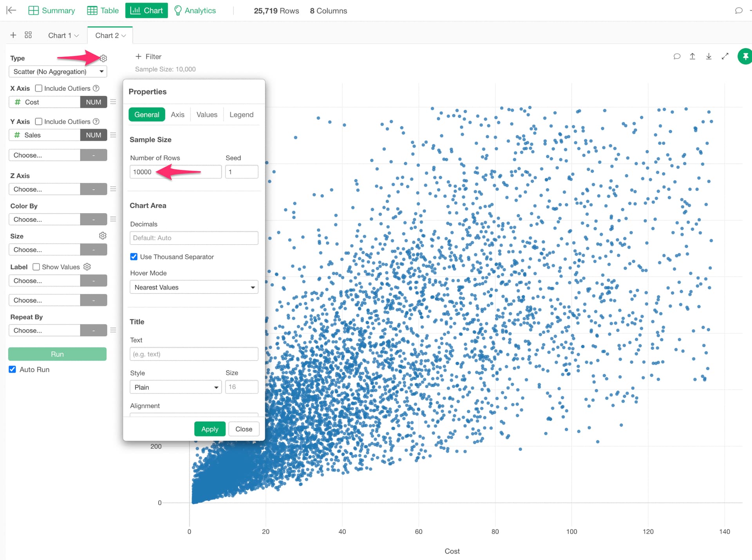Open the title Style dropdown

tap(175, 387)
